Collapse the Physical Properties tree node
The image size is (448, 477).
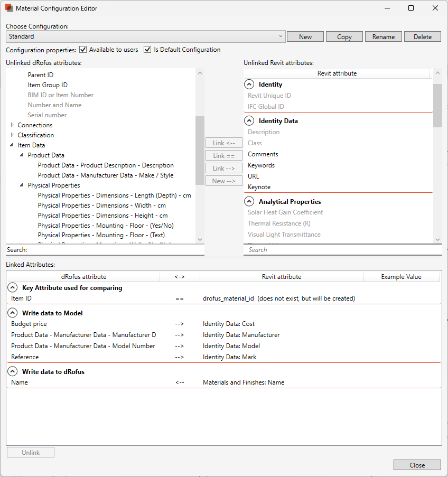click(x=23, y=185)
